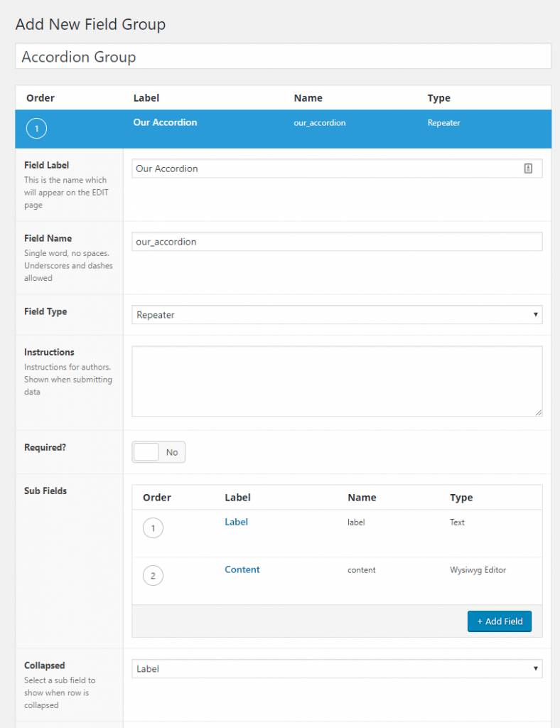The width and height of the screenshot is (560, 728).
Task: Click the order circle numbered 1 on Our Accordion
Action: coord(35,128)
